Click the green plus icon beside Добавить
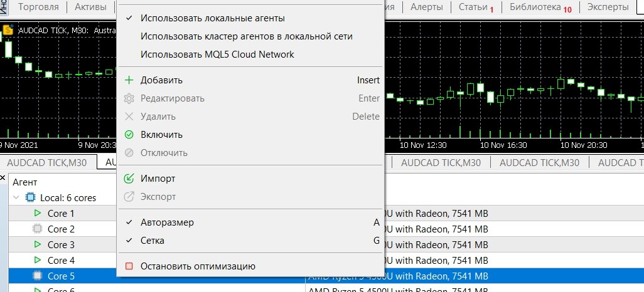The image size is (644, 292). (129, 80)
